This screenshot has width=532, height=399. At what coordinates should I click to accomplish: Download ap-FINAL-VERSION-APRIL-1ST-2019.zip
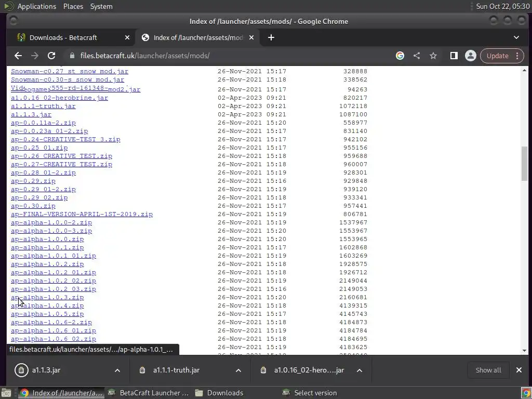pyautogui.click(x=82, y=214)
